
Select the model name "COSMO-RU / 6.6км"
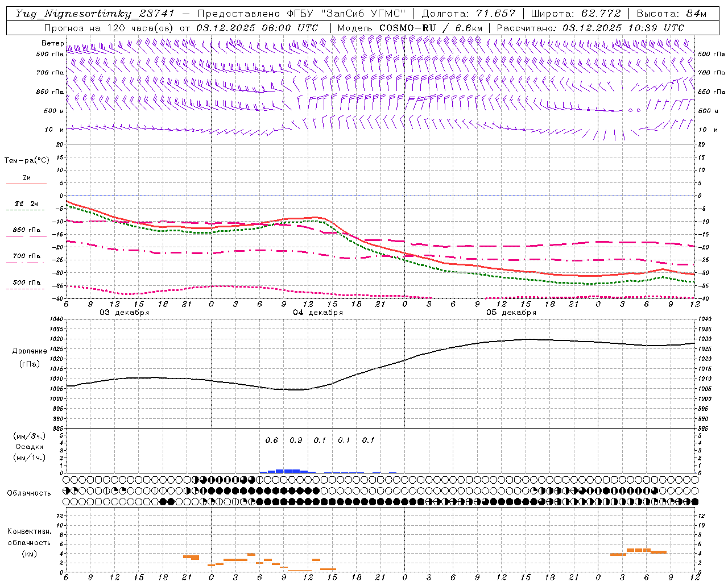tap(431, 28)
